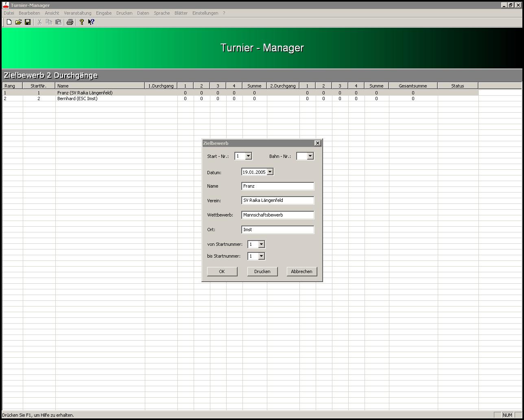Image resolution: width=524 pixels, height=420 pixels.
Task: Click the Gesamtsumme cell in Bernhard's row
Action: click(413, 98)
